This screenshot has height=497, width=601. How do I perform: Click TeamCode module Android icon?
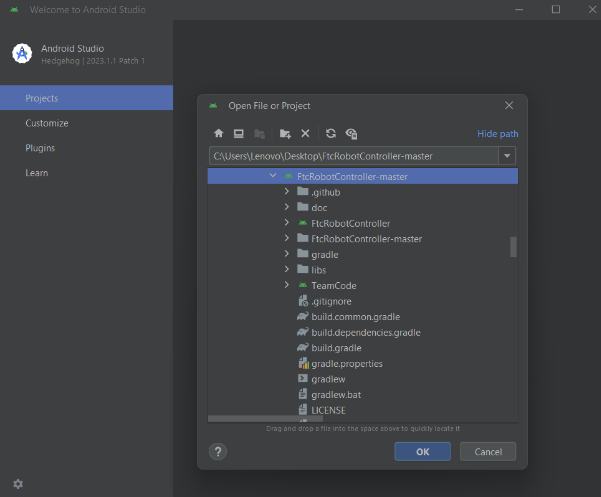click(x=303, y=285)
